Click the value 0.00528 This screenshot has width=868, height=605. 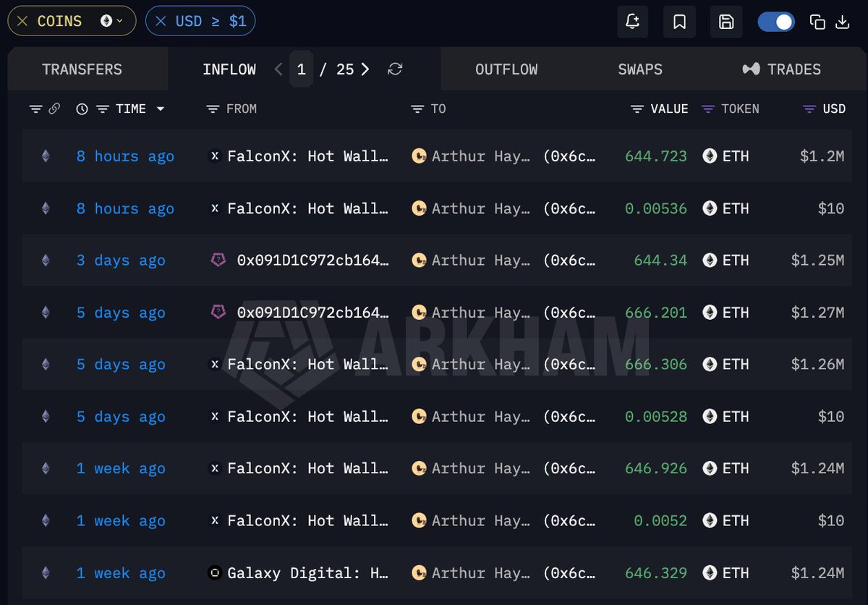click(x=656, y=417)
